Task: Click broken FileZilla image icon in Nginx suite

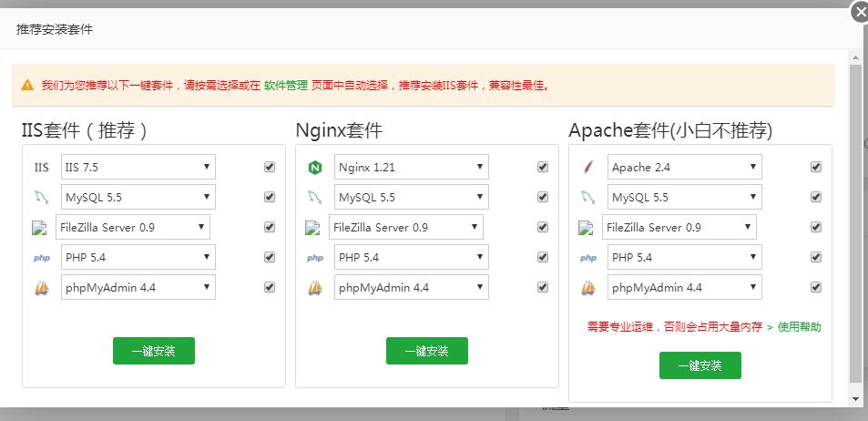Action: [312, 227]
